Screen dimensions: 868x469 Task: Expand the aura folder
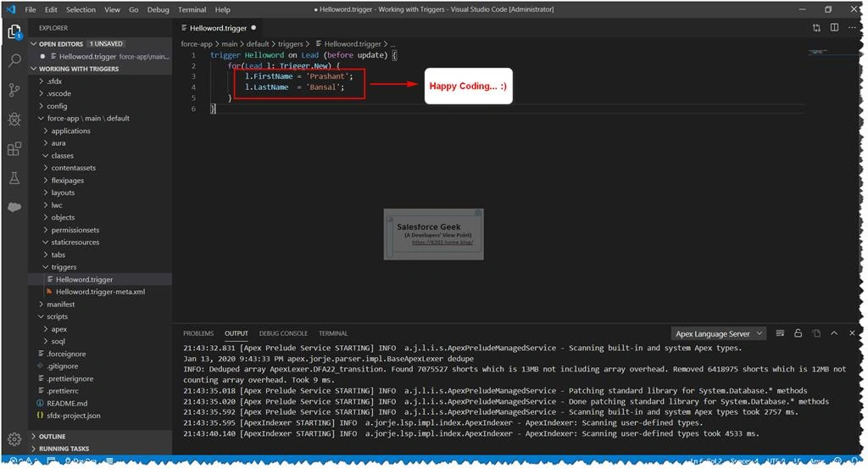(100, 142)
